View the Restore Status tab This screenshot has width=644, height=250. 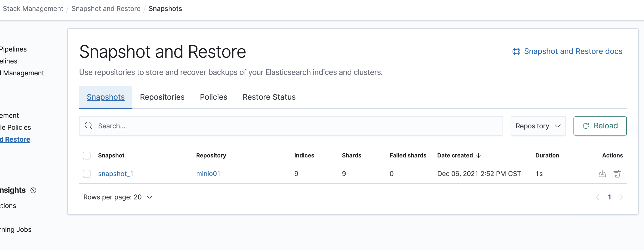[269, 97]
